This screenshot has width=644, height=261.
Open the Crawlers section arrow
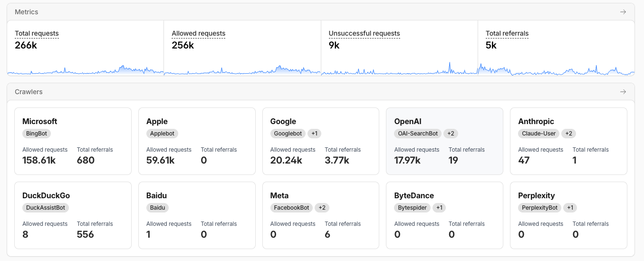click(x=623, y=92)
